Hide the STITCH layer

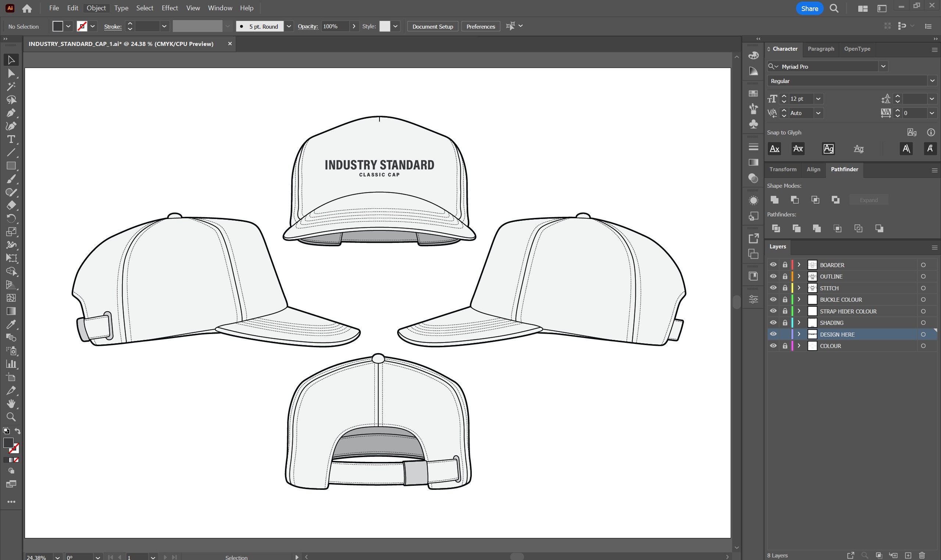click(773, 288)
